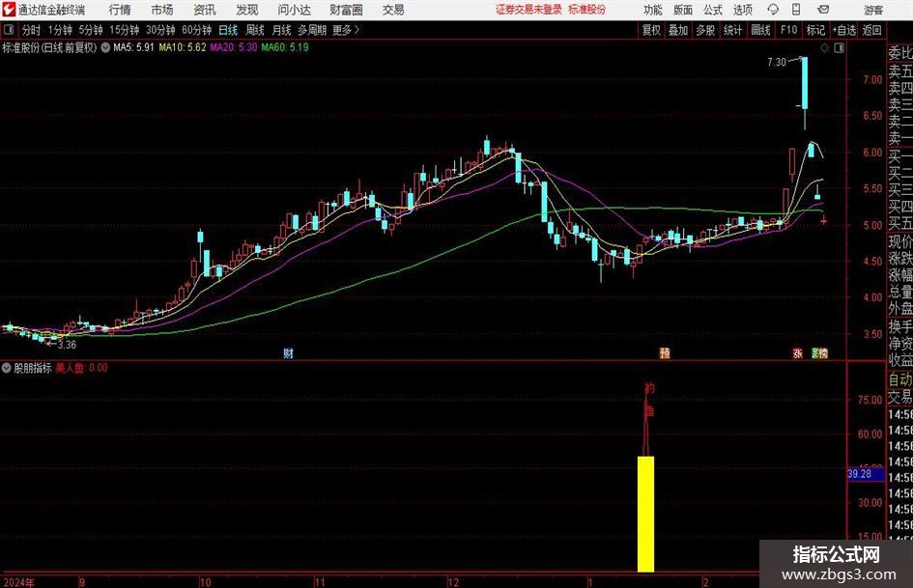This screenshot has height=588, width=913.
Task: Open the mobile phone icon
Action: (796, 10)
